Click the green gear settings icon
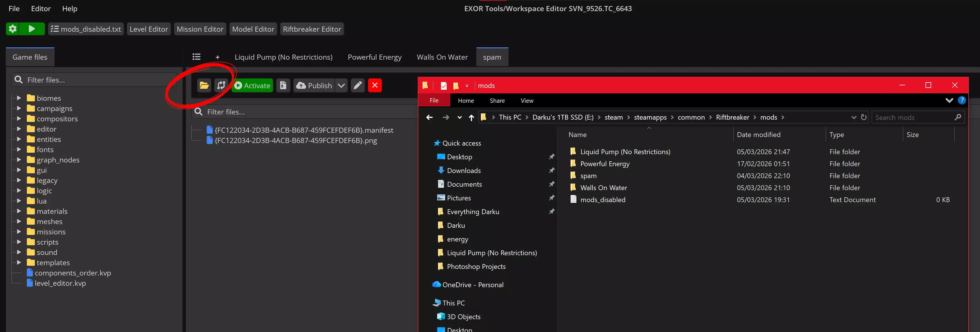 [13, 29]
